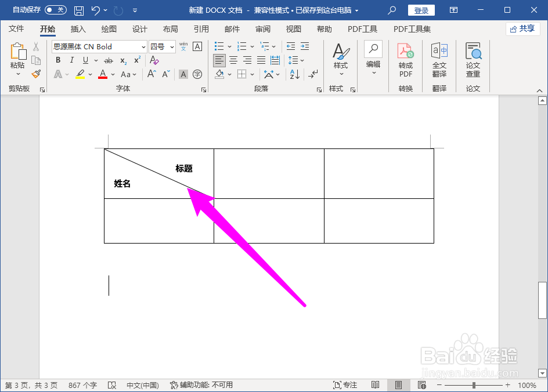The height and width of the screenshot is (392, 548).
Task: Add character border icon
Action: pyautogui.click(x=197, y=46)
